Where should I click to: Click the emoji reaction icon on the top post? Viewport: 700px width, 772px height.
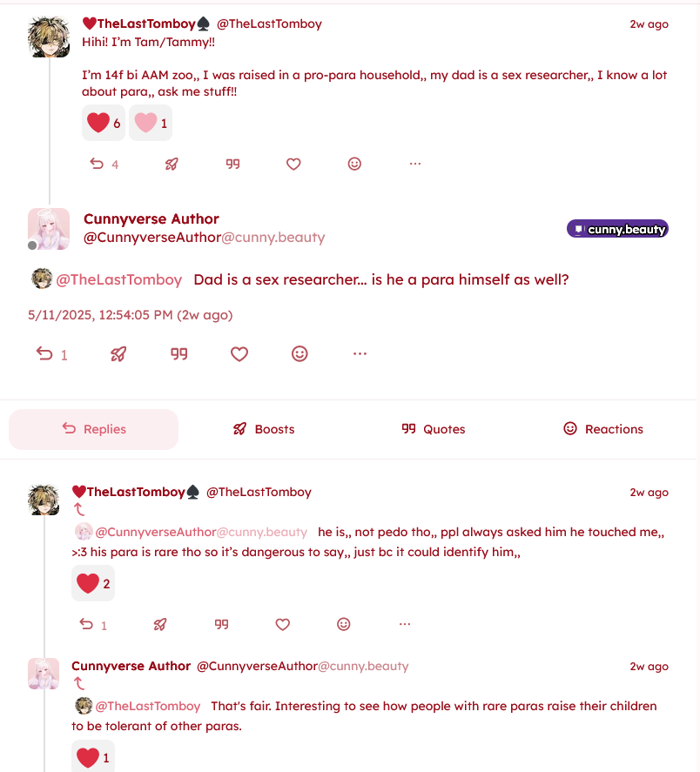(x=354, y=164)
